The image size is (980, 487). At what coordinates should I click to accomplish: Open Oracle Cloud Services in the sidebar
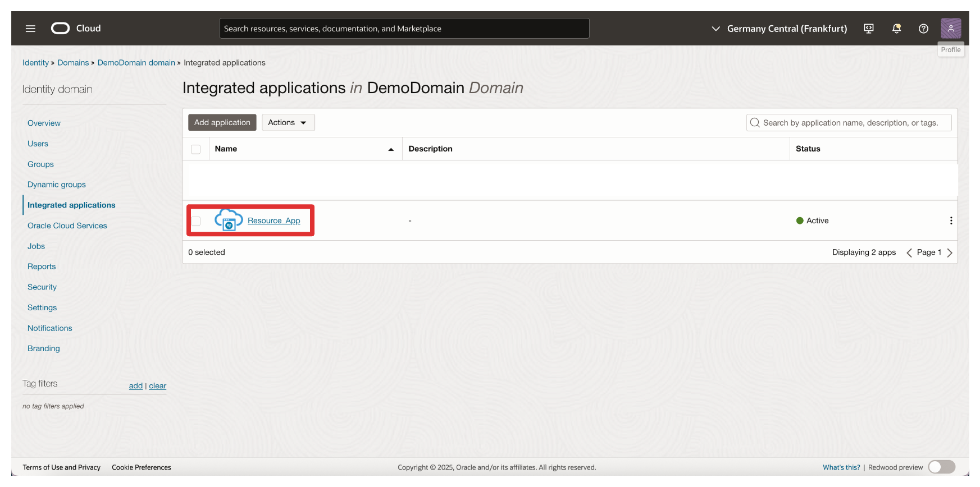[x=67, y=226]
